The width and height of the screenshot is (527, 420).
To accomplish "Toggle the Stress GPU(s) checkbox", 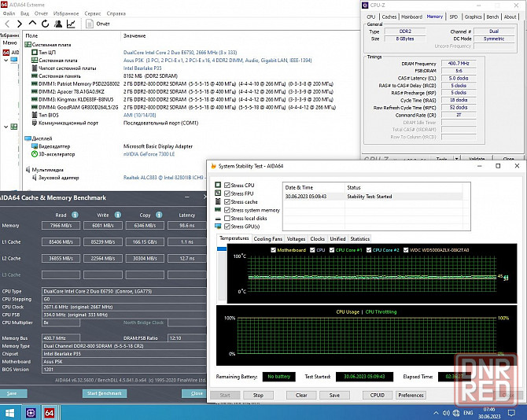I will (227, 227).
